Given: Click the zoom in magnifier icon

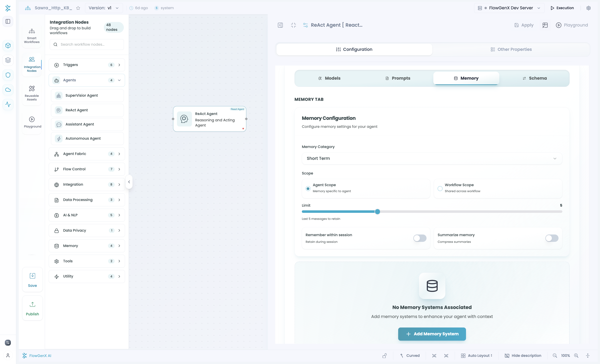Looking at the screenshot, I should click(576, 355).
